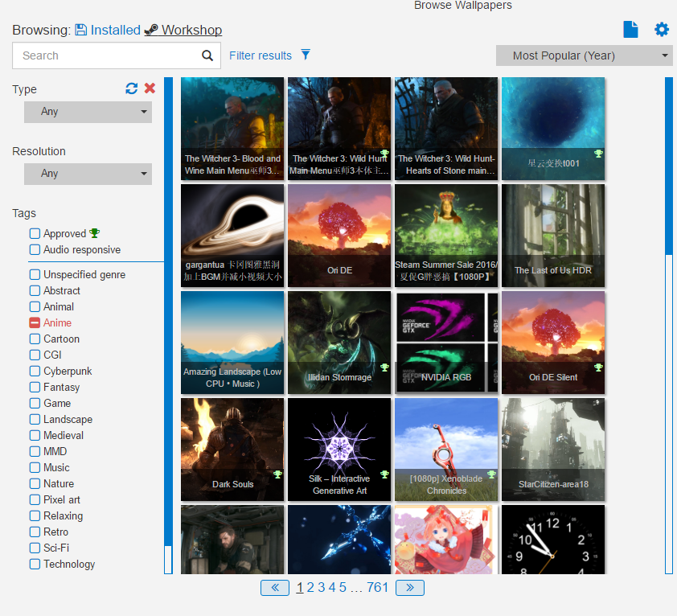The height and width of the screenshot is (616, 677).
Task: Click the trophy icon beside Approved
Action: click(94, 233)
